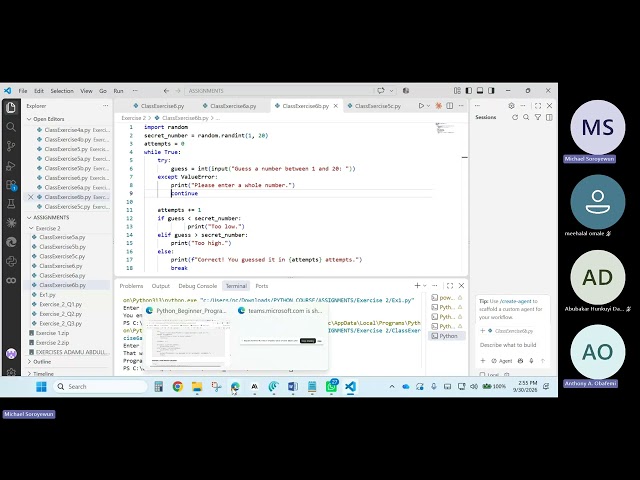The height and width of the screenshot is (480, 640).
Task: Open ClassExercise4a.py in Open Editors
Action: [x=68, y=130]
